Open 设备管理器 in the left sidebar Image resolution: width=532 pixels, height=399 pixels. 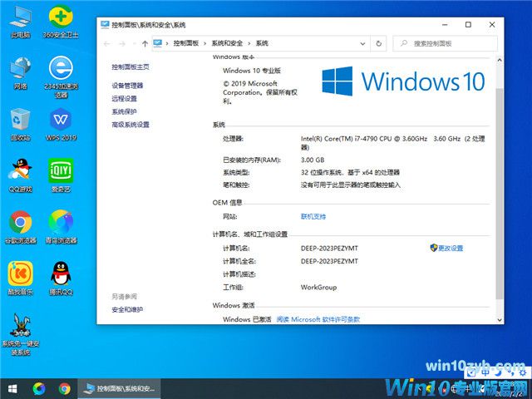[127, 86]
